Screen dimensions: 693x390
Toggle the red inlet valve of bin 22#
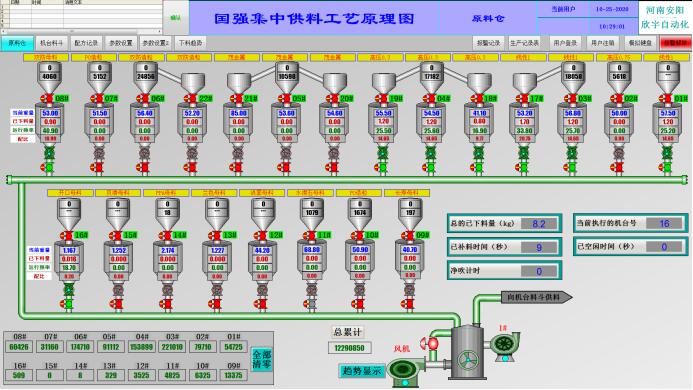190,98
